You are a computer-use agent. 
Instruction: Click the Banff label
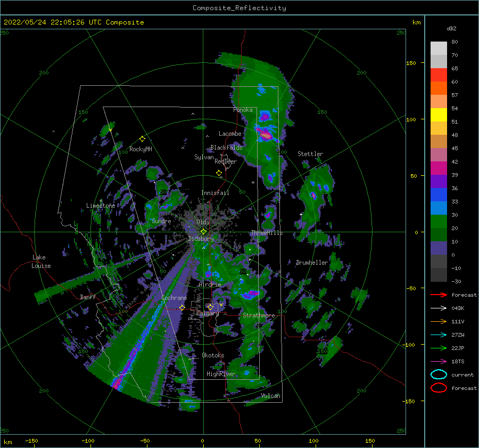point(88,297)
